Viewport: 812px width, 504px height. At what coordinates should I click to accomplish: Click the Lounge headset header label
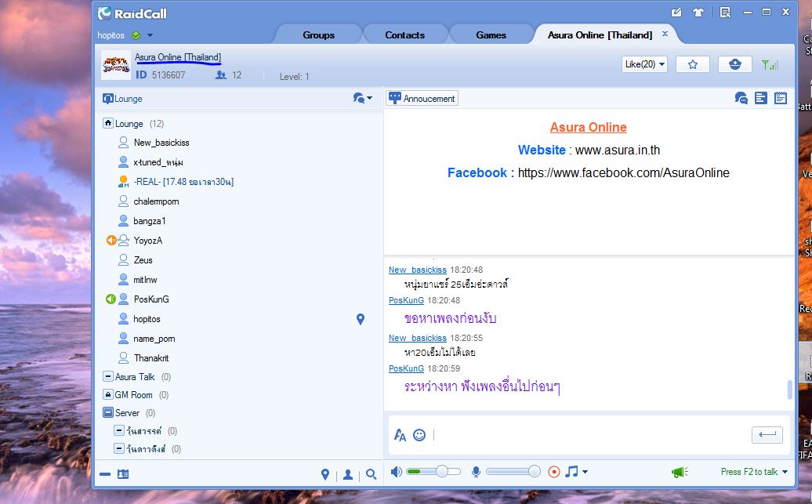122,99
